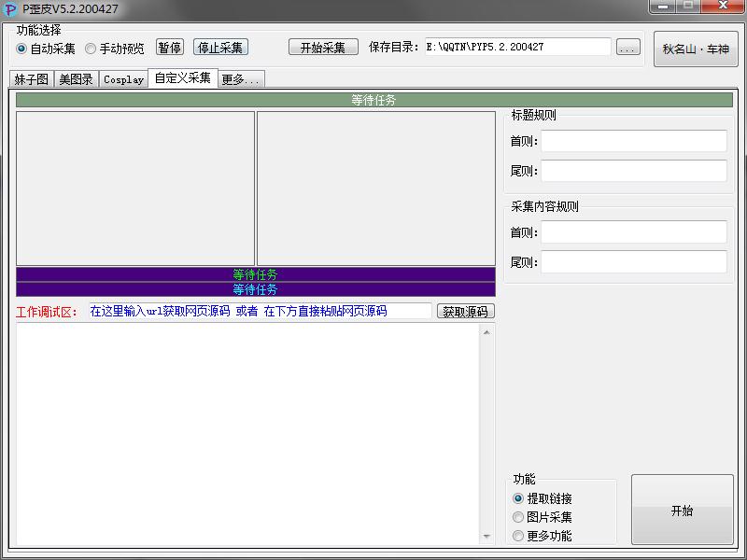Click 标题规则 首则 input field
This screenshot has width=747, height=560.
(633, 141)
